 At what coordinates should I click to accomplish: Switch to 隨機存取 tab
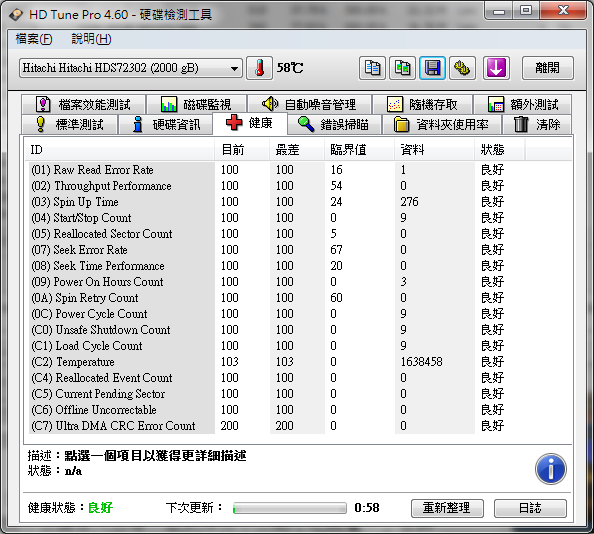(x=422, y=104)
